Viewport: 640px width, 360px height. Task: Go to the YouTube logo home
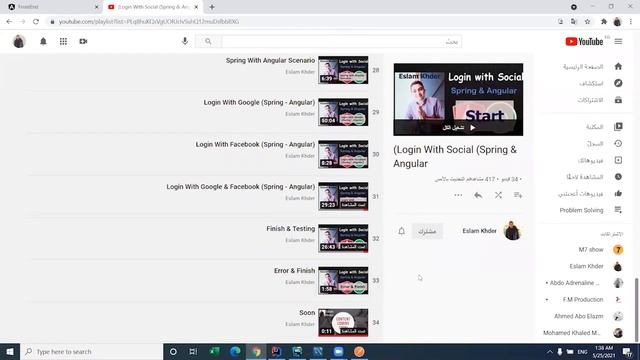pyautogui.click(x=584, y=41)
